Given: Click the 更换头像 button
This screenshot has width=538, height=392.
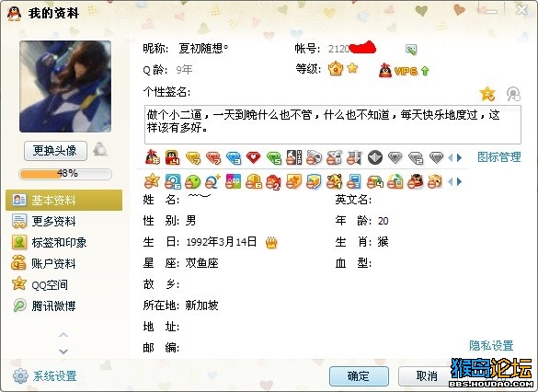Looking at the screenshot, I should [55, 151].
